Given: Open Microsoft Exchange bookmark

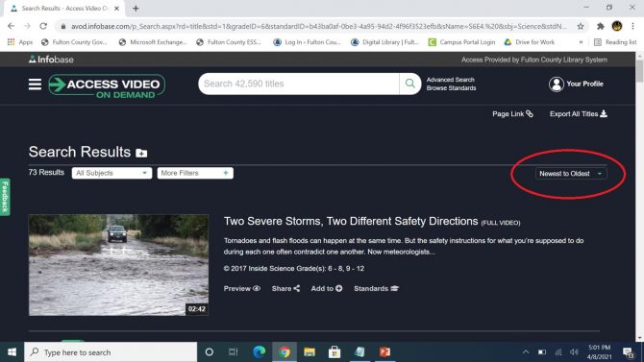Looking at the screenshot, I should (x=153, y=42).
